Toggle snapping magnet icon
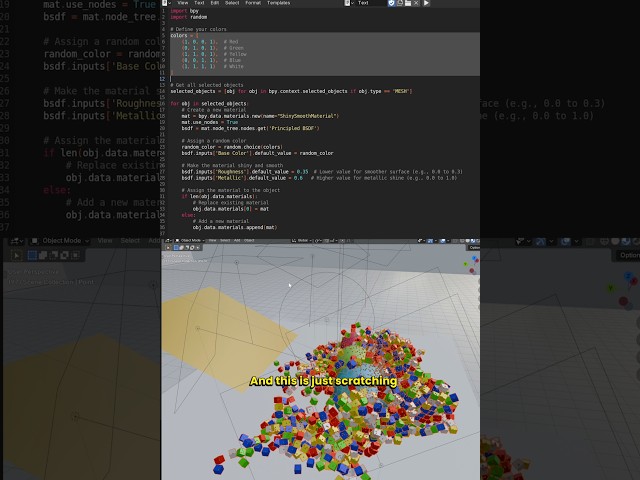 [x=327, y=240]
